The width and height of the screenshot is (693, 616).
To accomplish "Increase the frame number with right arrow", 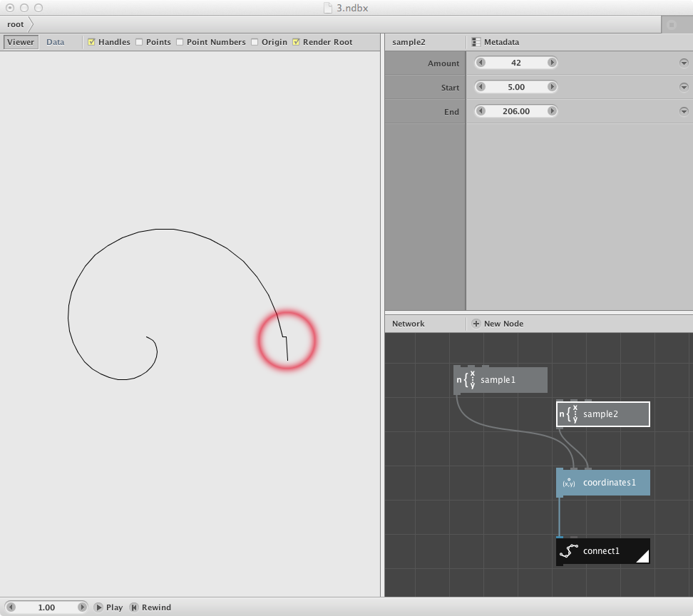I will (x=82, y=607).
